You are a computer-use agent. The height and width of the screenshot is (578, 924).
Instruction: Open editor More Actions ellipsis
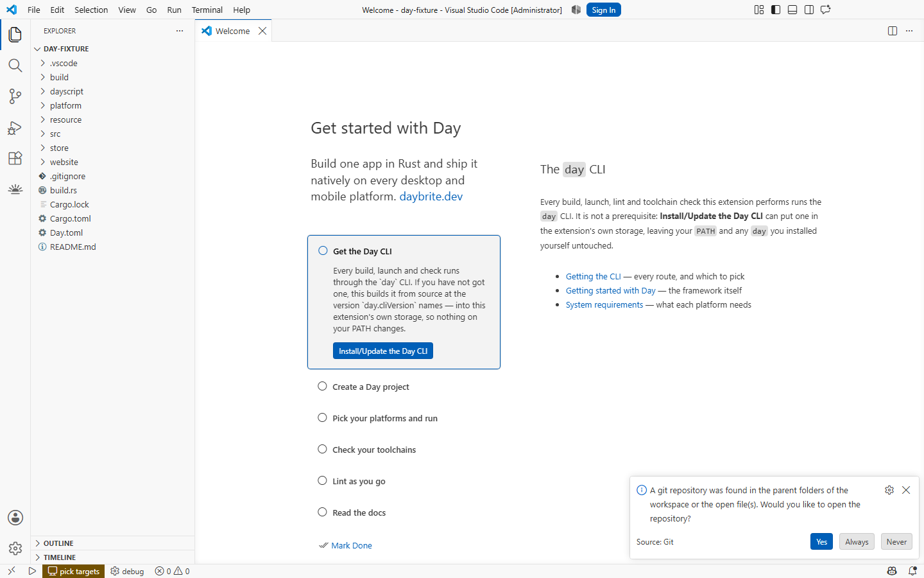(909, 31)
